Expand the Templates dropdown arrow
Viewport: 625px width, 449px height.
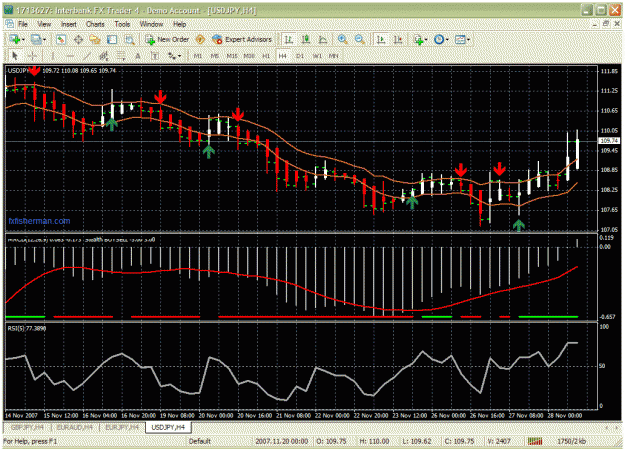[468, 39]
